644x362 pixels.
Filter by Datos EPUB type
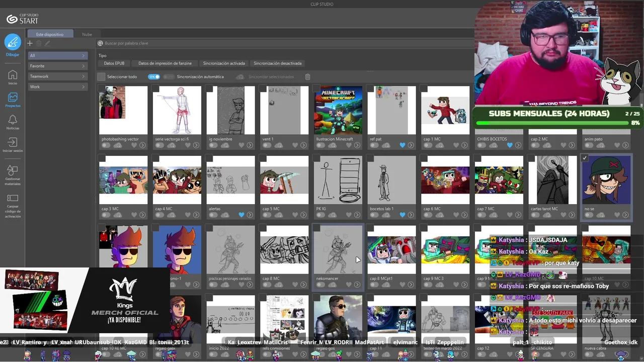[x=114, y=63]
